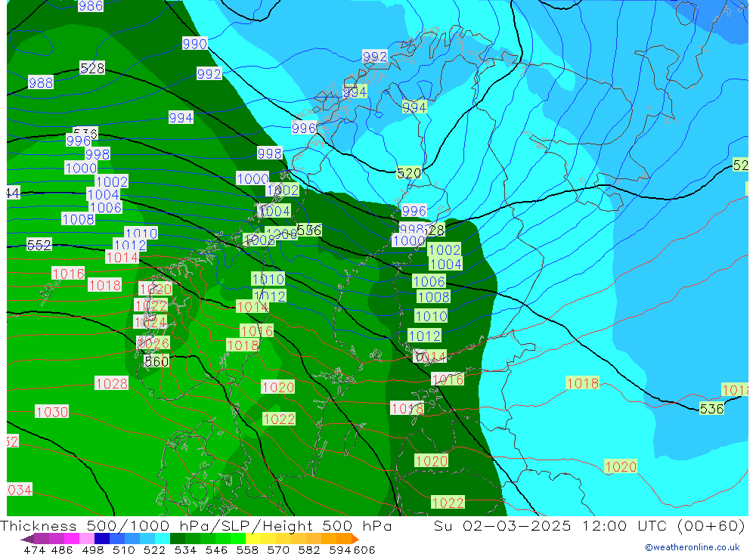Click the 474 legend scale value
The image size is (756, 554).
click(x=34, y=549)
